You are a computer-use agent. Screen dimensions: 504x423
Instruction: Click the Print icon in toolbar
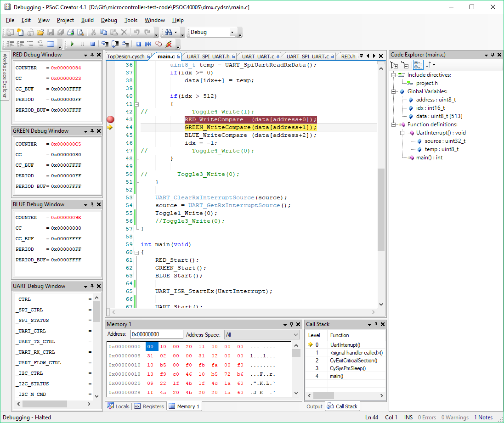point(70,32)
